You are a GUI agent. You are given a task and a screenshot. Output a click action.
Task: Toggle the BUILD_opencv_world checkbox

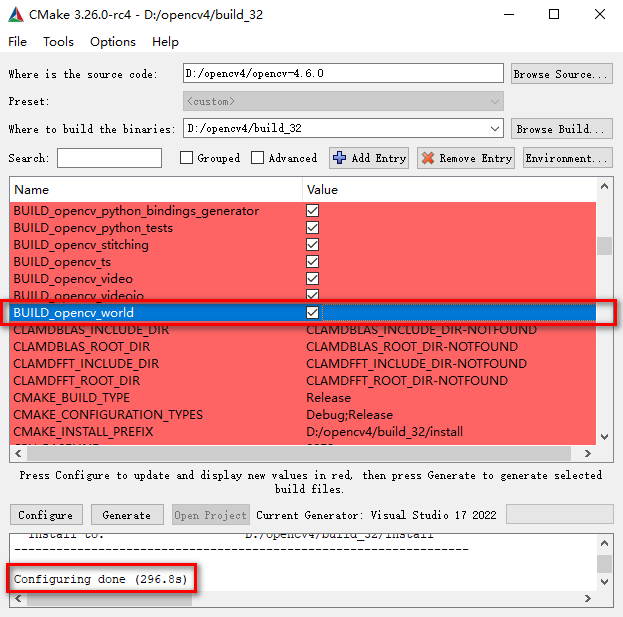pos(312,313)
